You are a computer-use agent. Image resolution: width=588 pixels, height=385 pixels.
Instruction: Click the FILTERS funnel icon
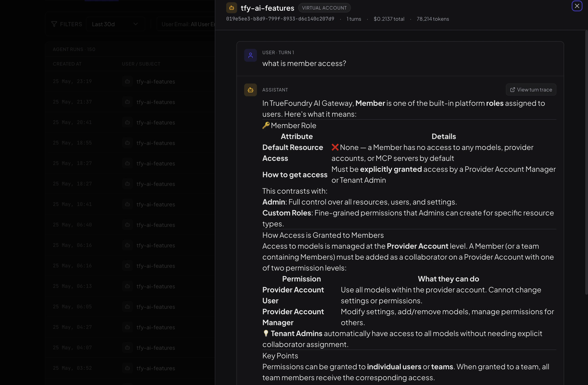(x=54, y=24)
